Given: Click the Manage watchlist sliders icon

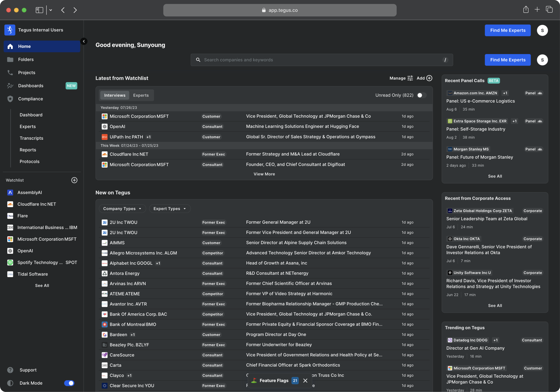Looking at the screenshot, I should point(410,78).
